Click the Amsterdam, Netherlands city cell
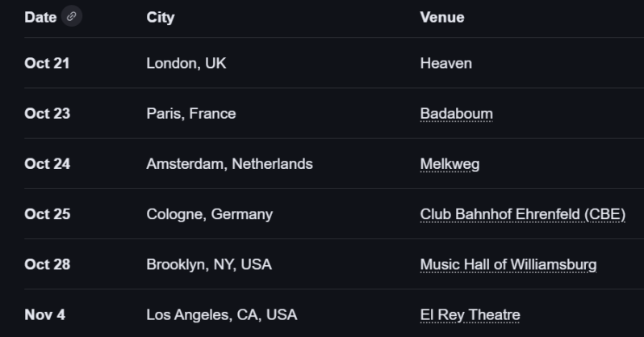The height and width of the screenshot is (337, 644). coord(229,164)
